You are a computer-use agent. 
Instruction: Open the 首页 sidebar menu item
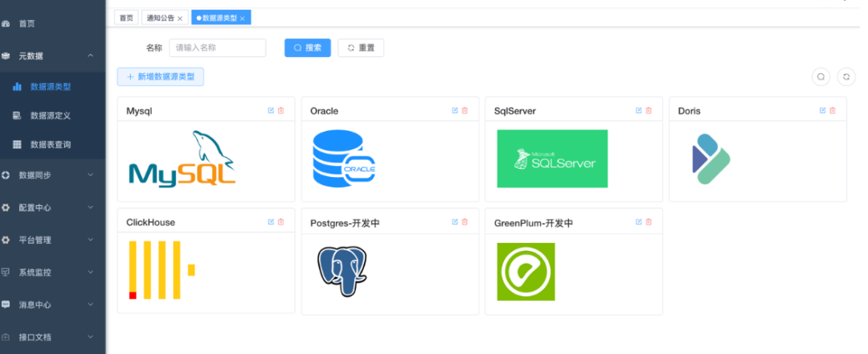[x=52, y=24]
